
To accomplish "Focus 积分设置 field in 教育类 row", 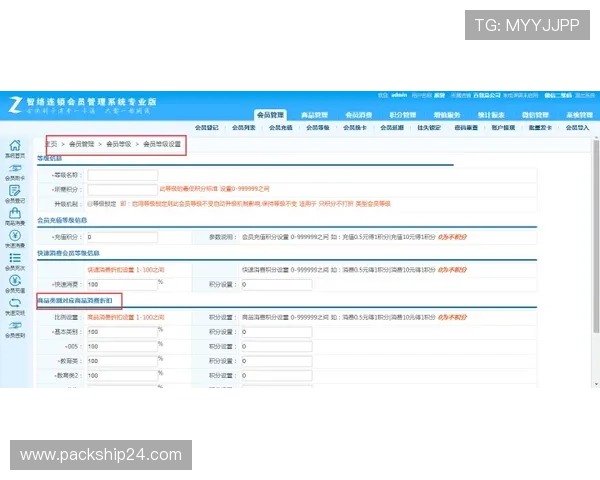I will (x=277, y=361).
